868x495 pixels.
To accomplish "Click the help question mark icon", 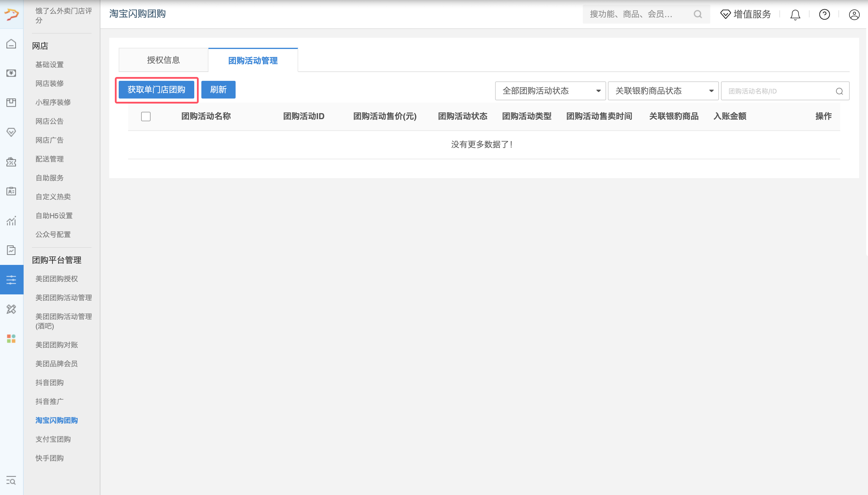I will (824, 15).
